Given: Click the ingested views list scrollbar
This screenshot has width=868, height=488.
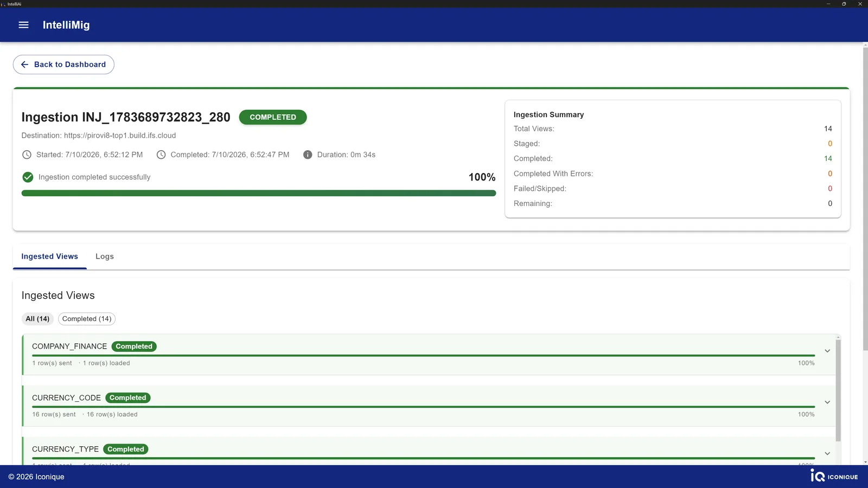Looking at the screenshot, I should (838, 390).
